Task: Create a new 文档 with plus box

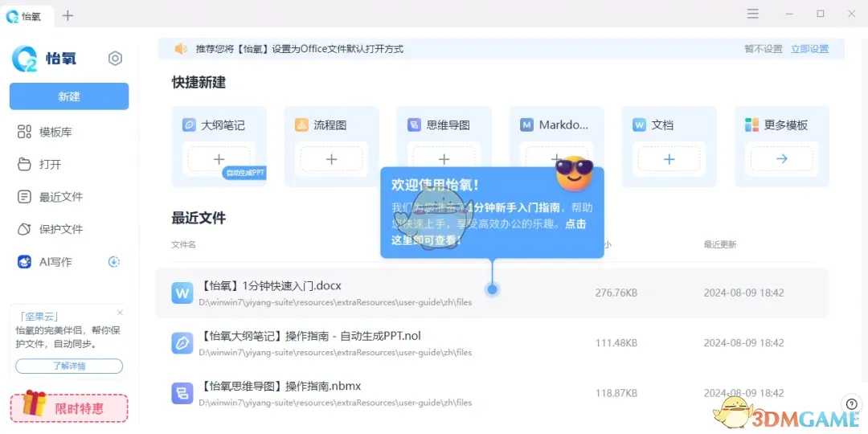Action: (669, 159)
